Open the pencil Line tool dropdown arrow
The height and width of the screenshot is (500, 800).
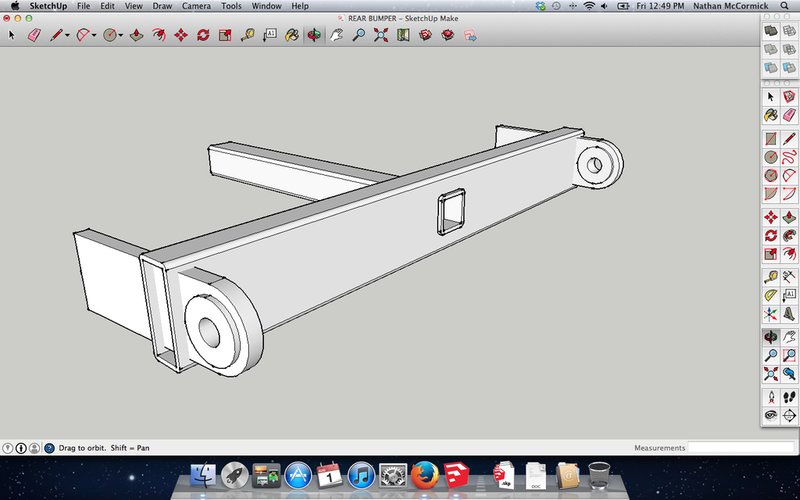[67, 36]
